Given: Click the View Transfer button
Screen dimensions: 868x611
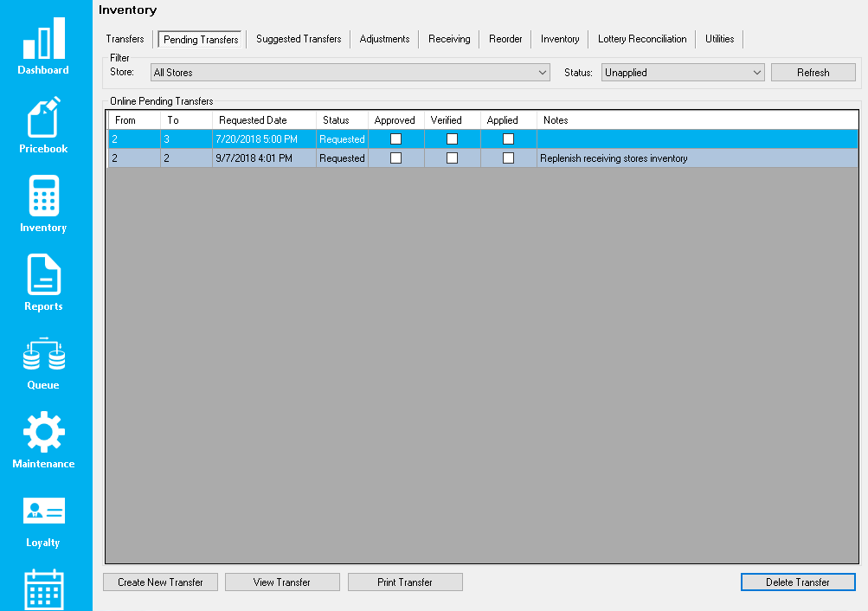Looking at the screenshot, I should coord(282,582).
